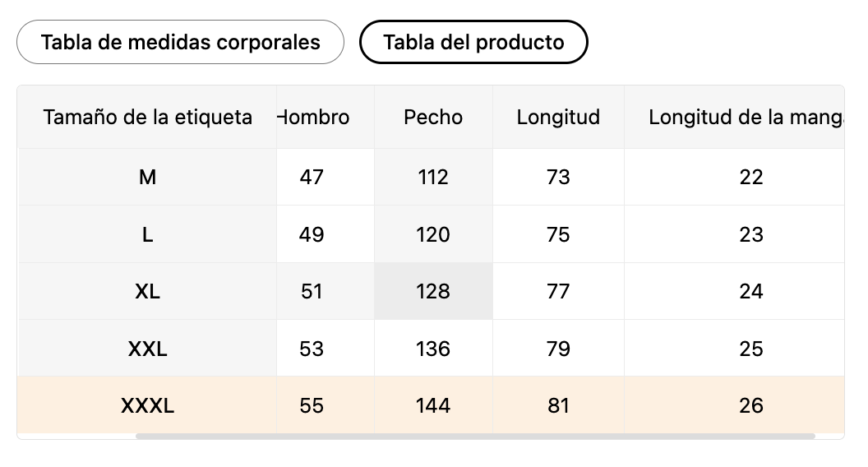The image size is (868, 467).
Task: Click the 25 sleeve value for XXL
Action: tap(751, 349)
